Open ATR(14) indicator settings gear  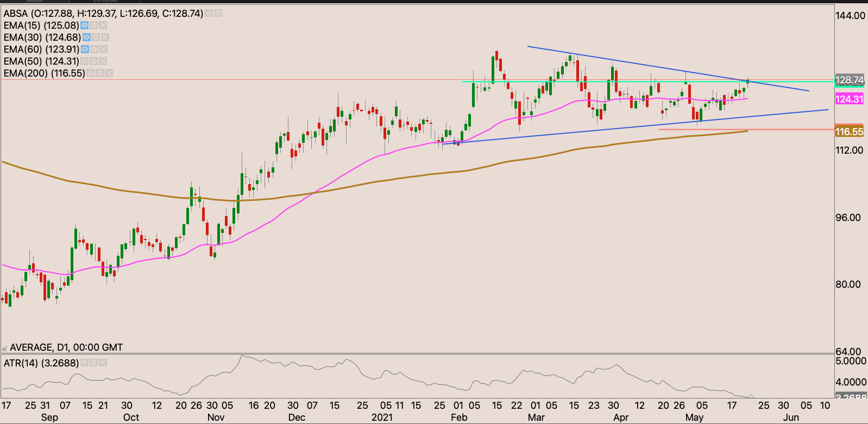(94, 363)
